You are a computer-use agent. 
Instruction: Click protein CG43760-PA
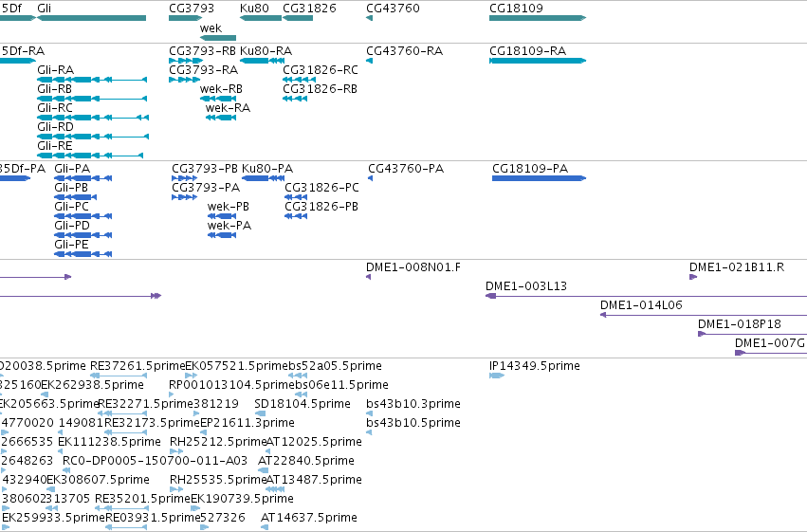371,178
